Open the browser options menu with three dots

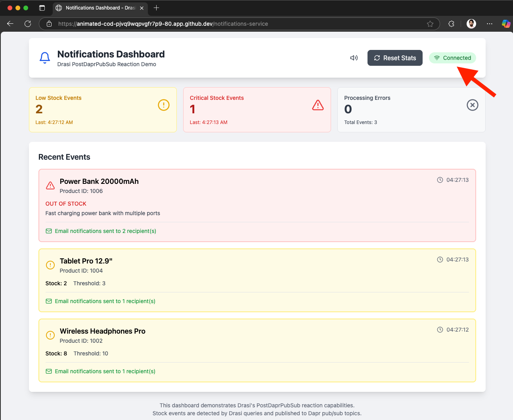click(x=490, y=24)
